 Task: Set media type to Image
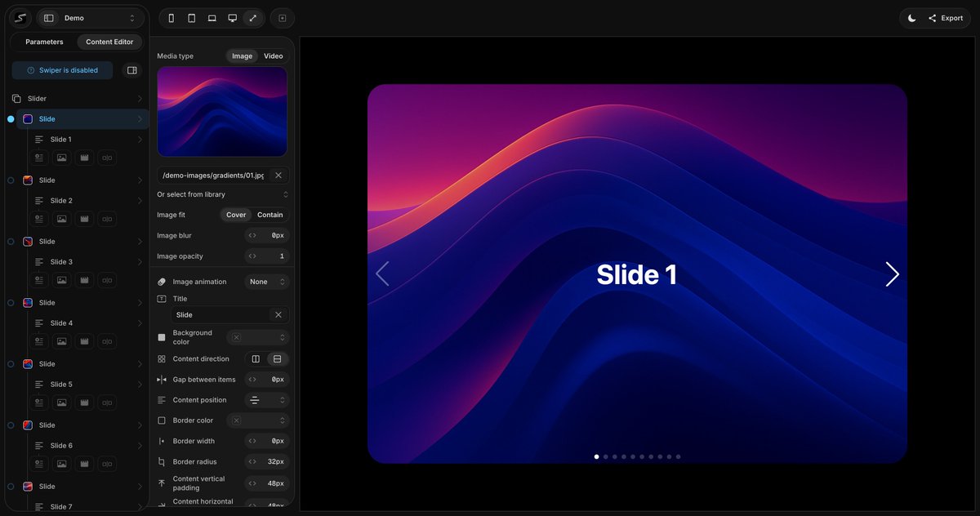(242, 56)
